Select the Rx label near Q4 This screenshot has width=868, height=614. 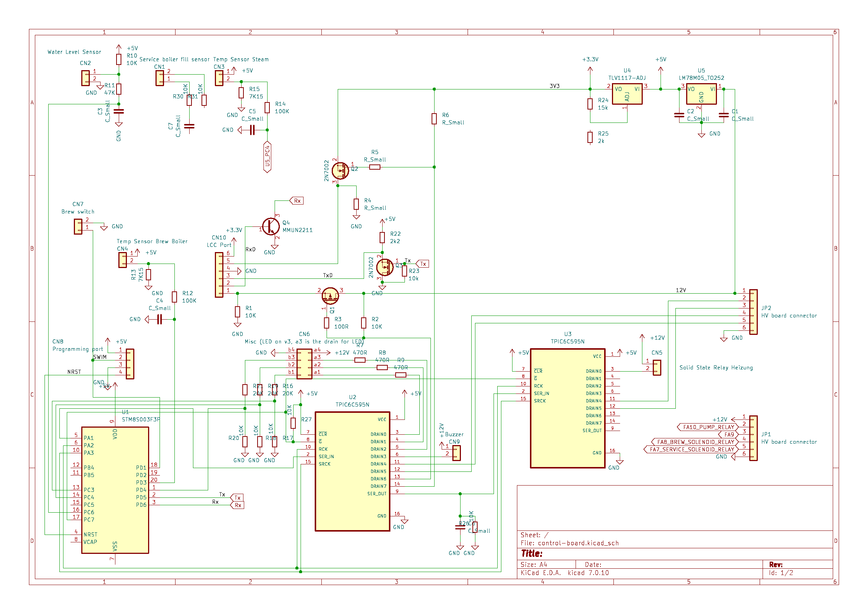[x=297, y=201]
